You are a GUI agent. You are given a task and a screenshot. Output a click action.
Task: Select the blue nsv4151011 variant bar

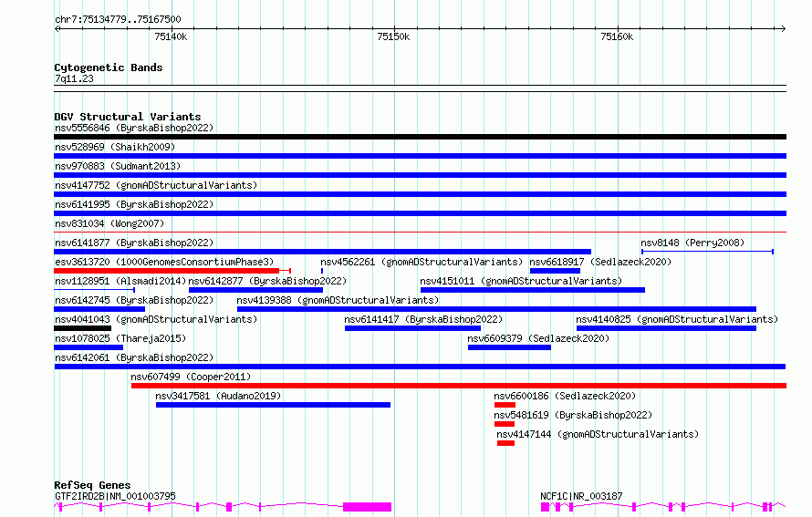(533, 290)
